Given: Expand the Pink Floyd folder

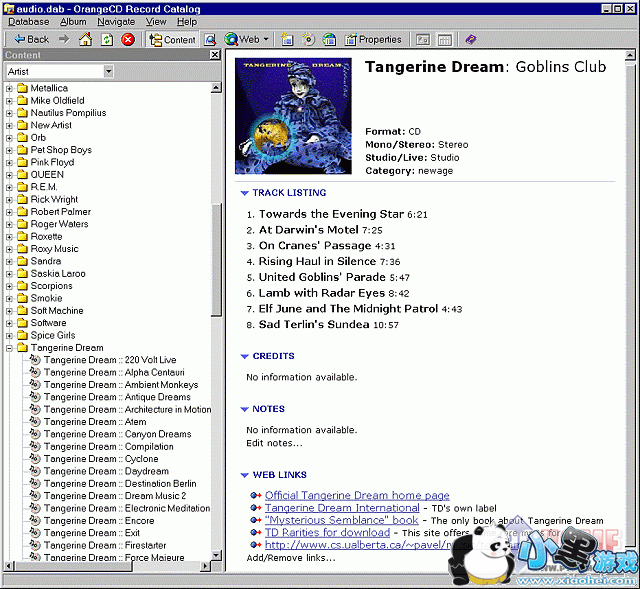Looking at the screenshot, I should [x=9, y=162].
